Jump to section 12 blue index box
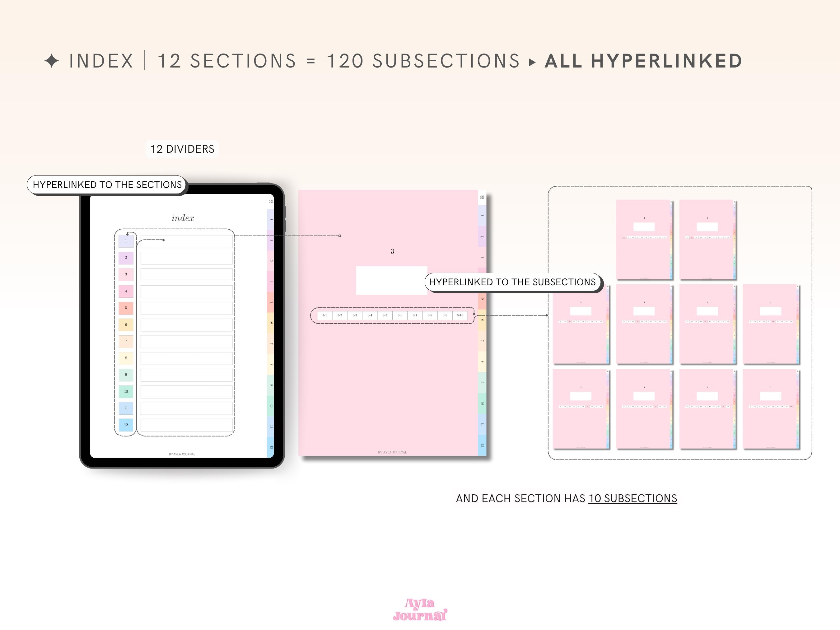This screenshot has height=630, width=840. tap(126, 425)
